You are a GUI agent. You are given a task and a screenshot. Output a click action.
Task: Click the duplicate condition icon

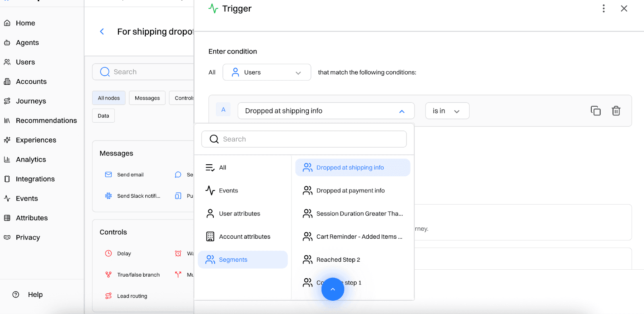click(x=595, y=111)
